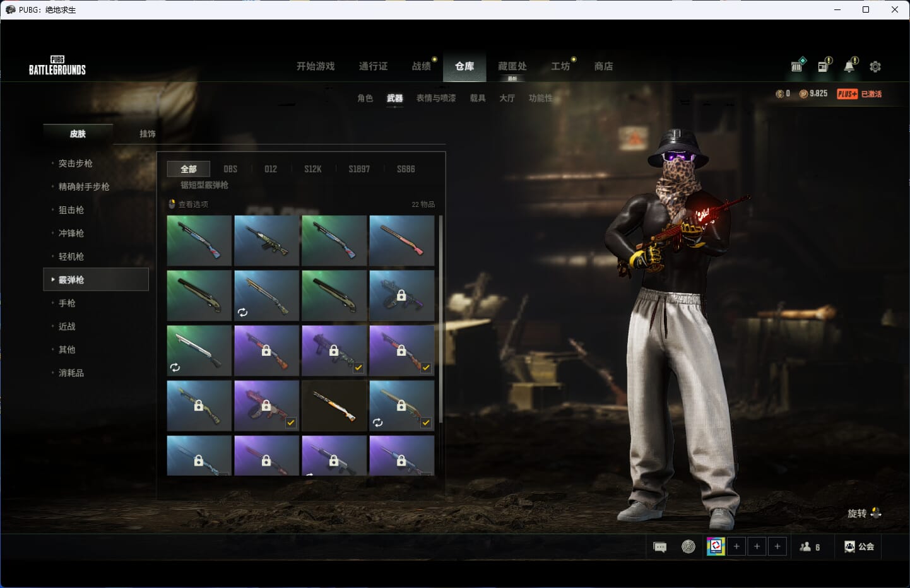Select the pink salmon shotgun skin
The width and height of the screenshot is (910, 588).
(402, 240)
